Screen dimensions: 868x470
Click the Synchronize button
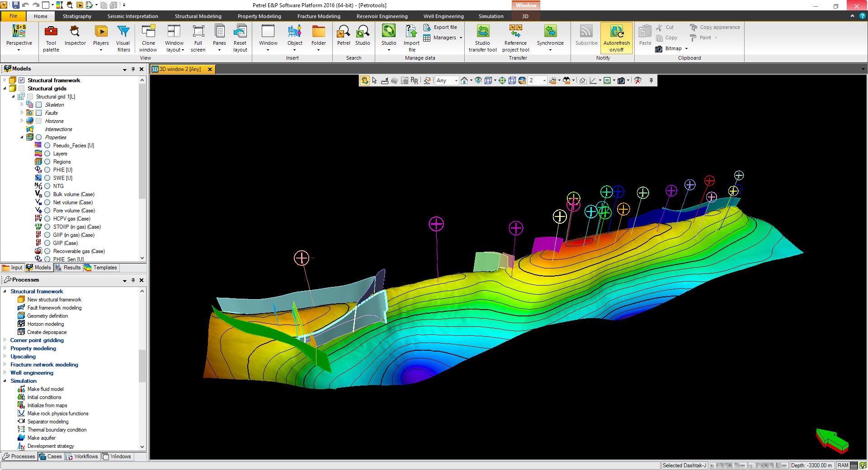pos(550,38)
